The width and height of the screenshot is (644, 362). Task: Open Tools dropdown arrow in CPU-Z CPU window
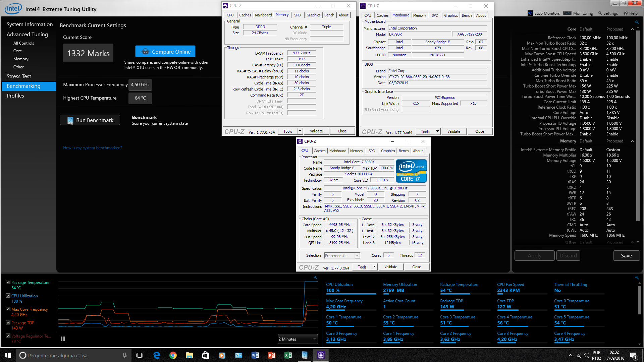coord(374,267)
